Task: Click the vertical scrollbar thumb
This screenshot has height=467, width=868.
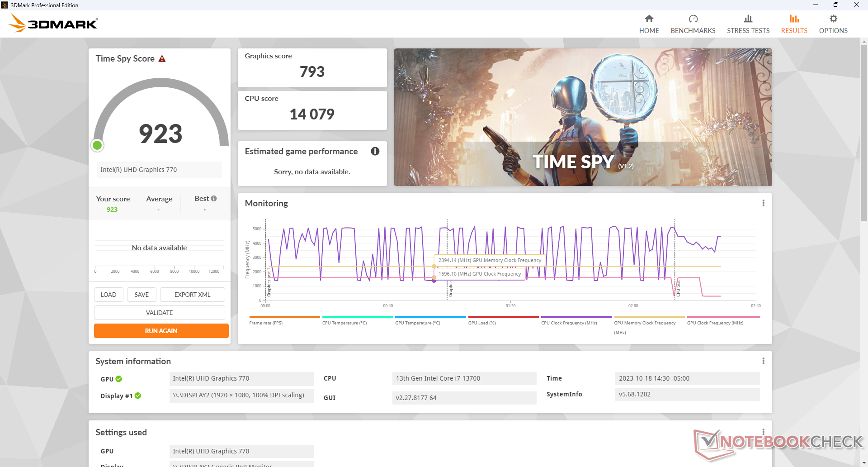Action: [864, 133]
